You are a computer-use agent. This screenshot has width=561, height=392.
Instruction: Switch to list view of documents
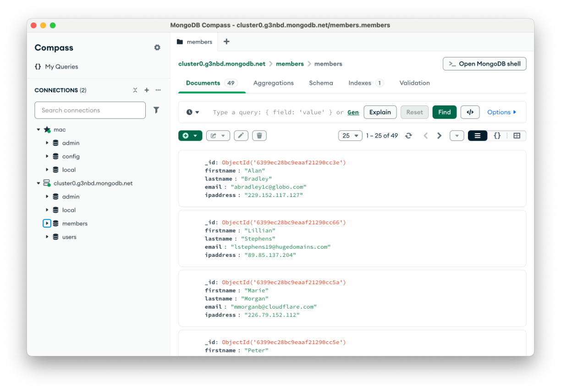(477, 136)
